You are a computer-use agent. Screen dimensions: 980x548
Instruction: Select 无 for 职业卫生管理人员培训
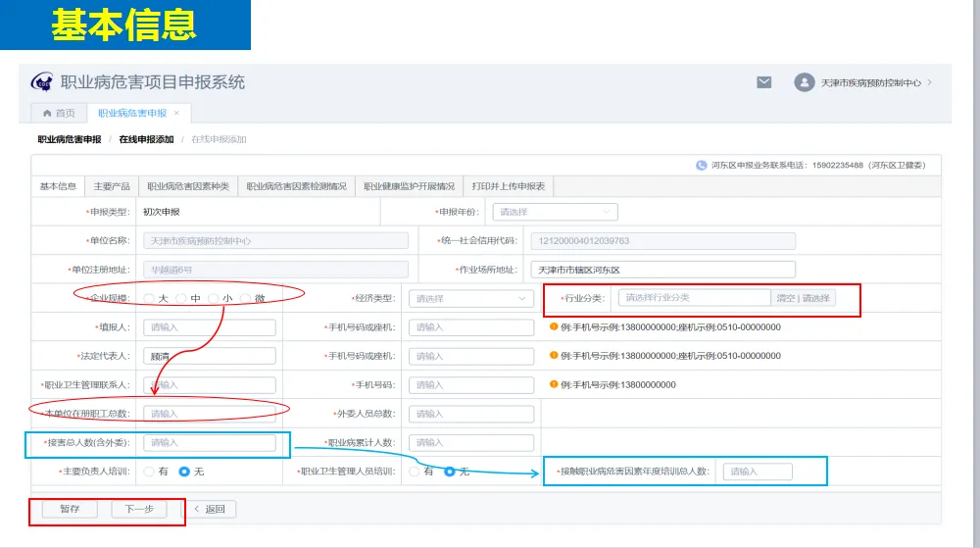pyautogui.click(x=450, y=472)
